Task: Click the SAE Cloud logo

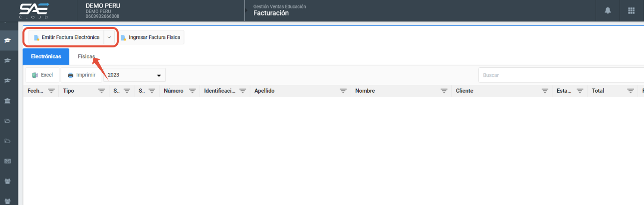Action: [x=34, y=10]
